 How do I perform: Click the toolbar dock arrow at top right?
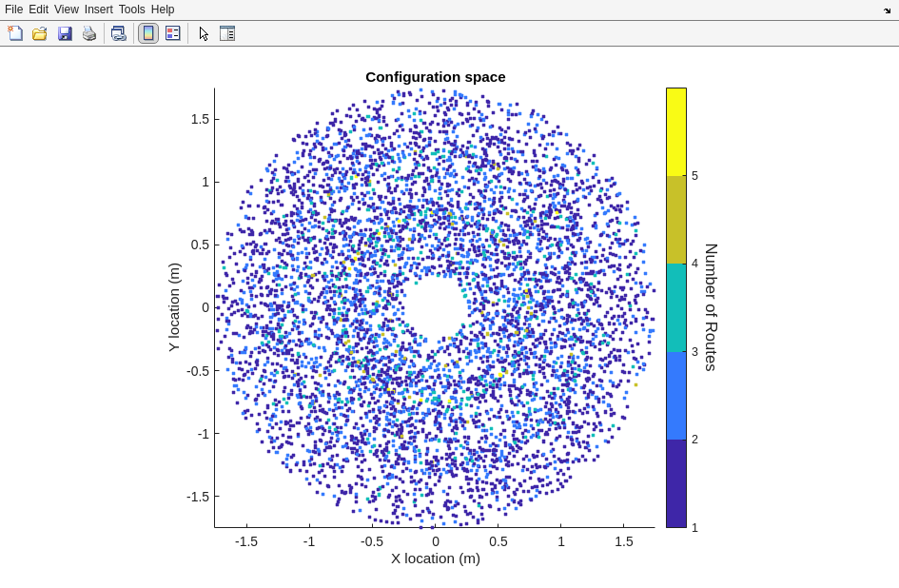pos(887,10)
